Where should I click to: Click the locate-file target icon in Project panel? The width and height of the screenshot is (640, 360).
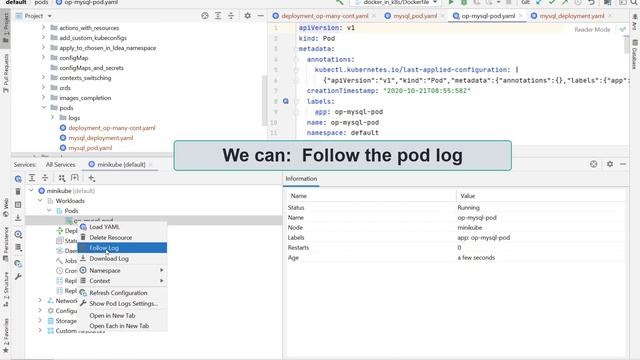click(205, 16)
